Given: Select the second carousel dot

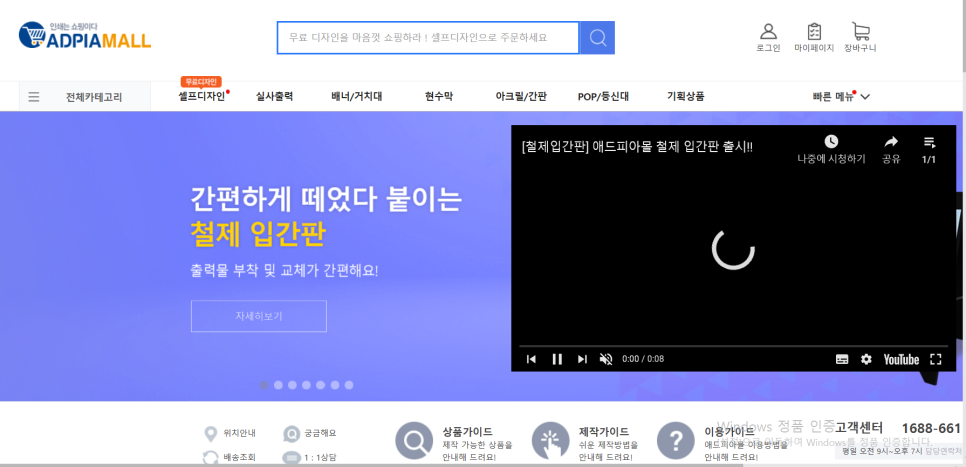Looking at the screenshot, I should coord(278,385).
